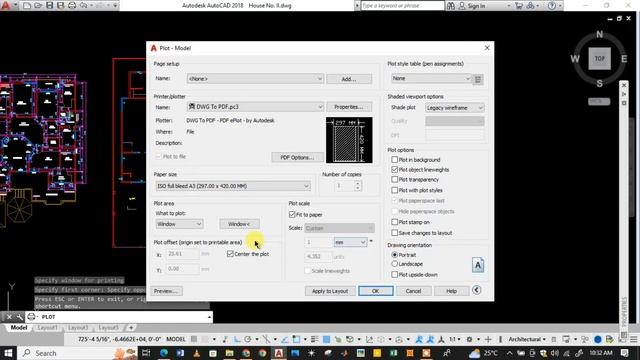The width and height of the screenshot is (640, 360).
Task: Check Save changes to layout
Action: point(395,233)
